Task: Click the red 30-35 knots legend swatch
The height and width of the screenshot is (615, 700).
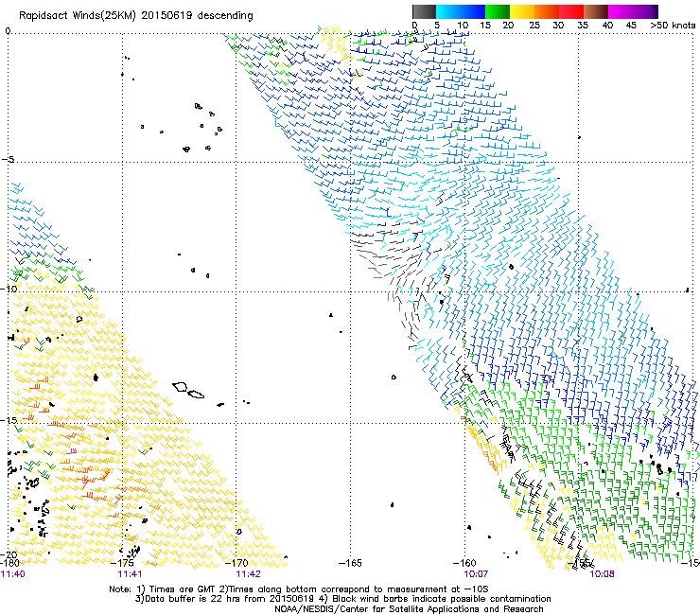Action: tap(571, 11)
